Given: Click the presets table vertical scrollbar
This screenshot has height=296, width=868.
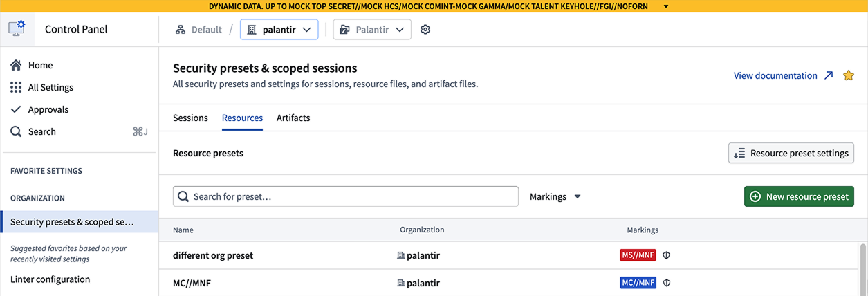Looking at the screenshot, I should (862, 268).
